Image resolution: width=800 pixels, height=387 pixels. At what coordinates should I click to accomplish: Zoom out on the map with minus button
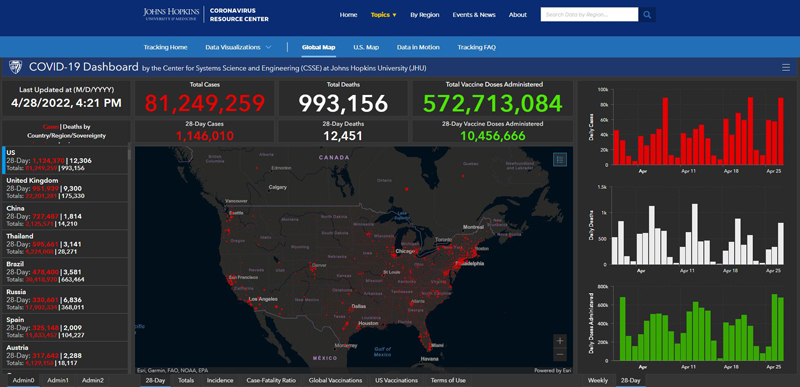[x=560, y=354]
